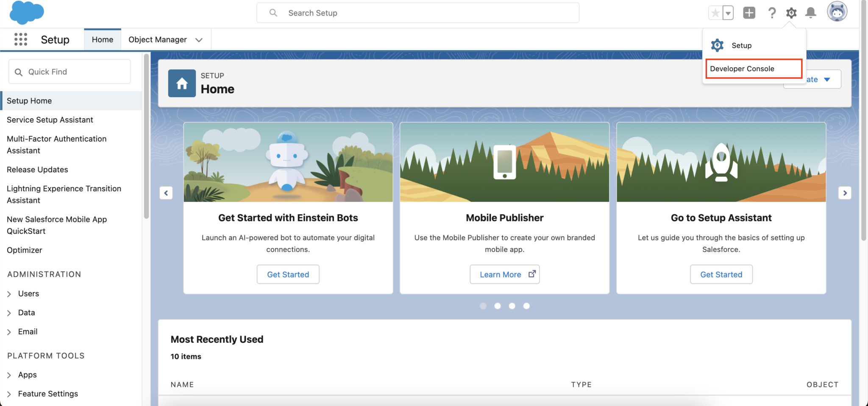Open the notifications bell
868x406 pixels.
(x=810, y=13)
